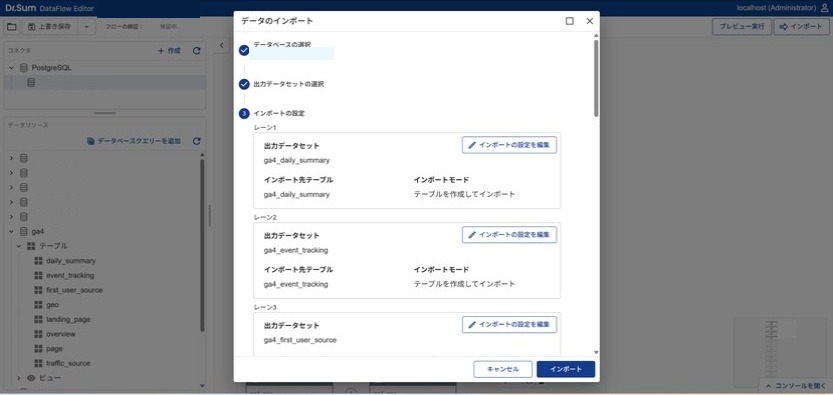
Task: Click the ga4 database icon
Action: coord(23,231)
